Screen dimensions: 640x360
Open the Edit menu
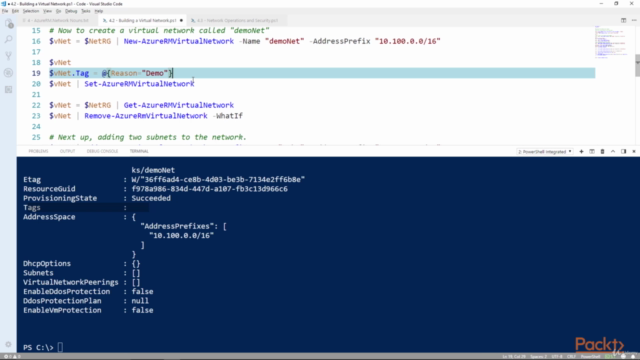[15, 11]
